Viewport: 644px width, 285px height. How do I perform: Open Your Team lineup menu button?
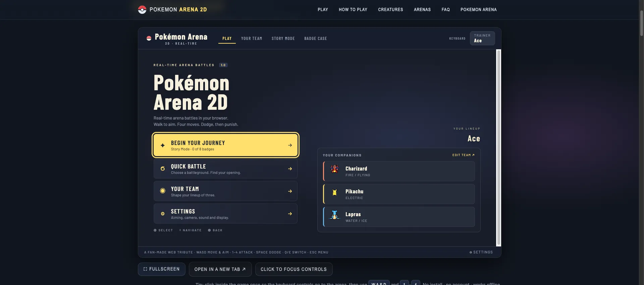tap(225, 191)
